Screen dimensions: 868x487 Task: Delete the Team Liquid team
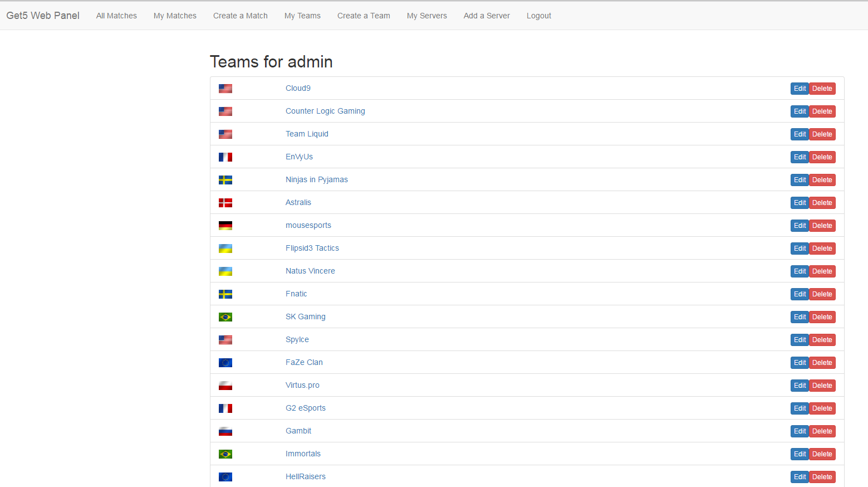pyautogui.click(x=822, y=134)
